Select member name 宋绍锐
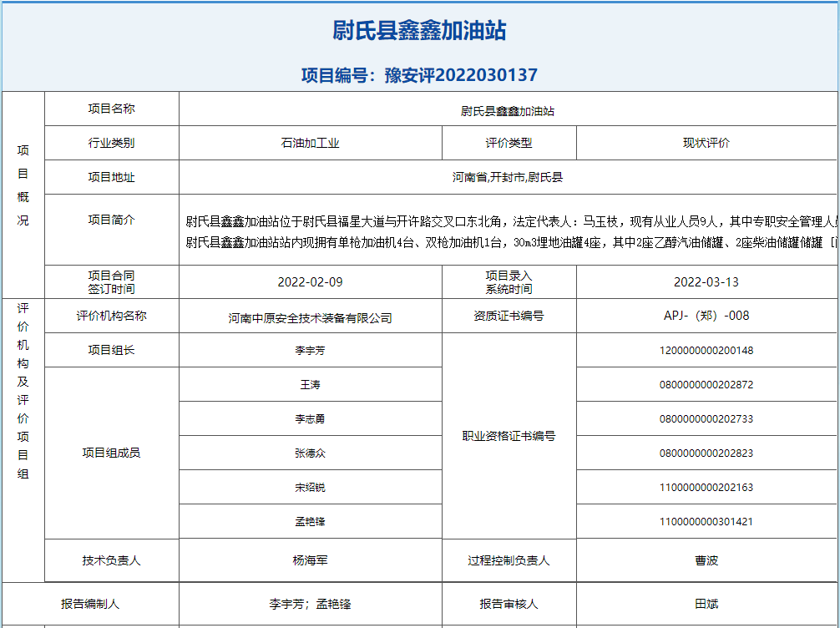 point(310,488)
